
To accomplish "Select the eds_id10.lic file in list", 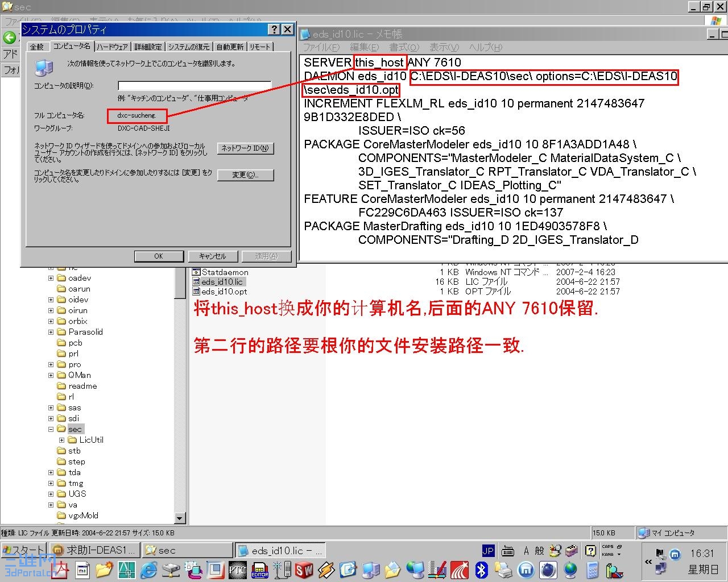I will pyautogui.click(x=222, y=282).
